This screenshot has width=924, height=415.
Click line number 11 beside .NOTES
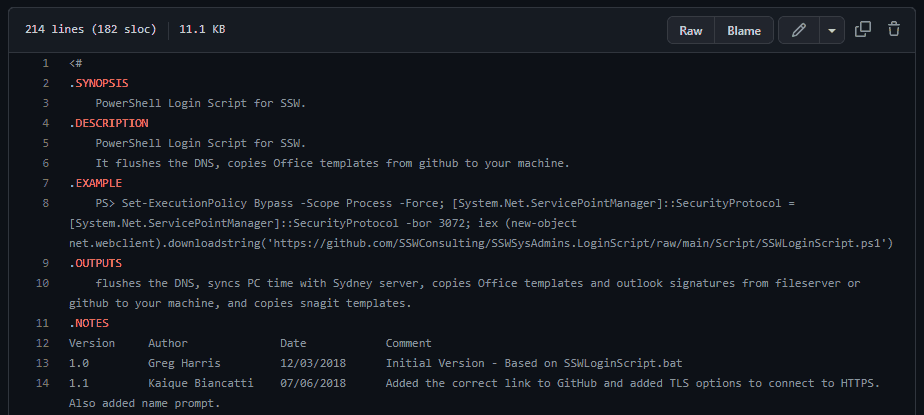(43, 323)
